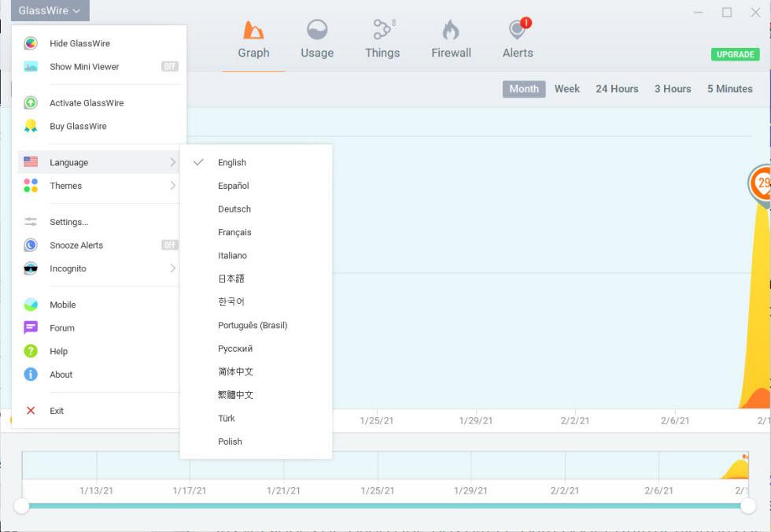Image resolution: width=771 pixels, height=532 pixels.
Task: Select the Week time range
Action: pyautogui.click(x=567, y=89)
